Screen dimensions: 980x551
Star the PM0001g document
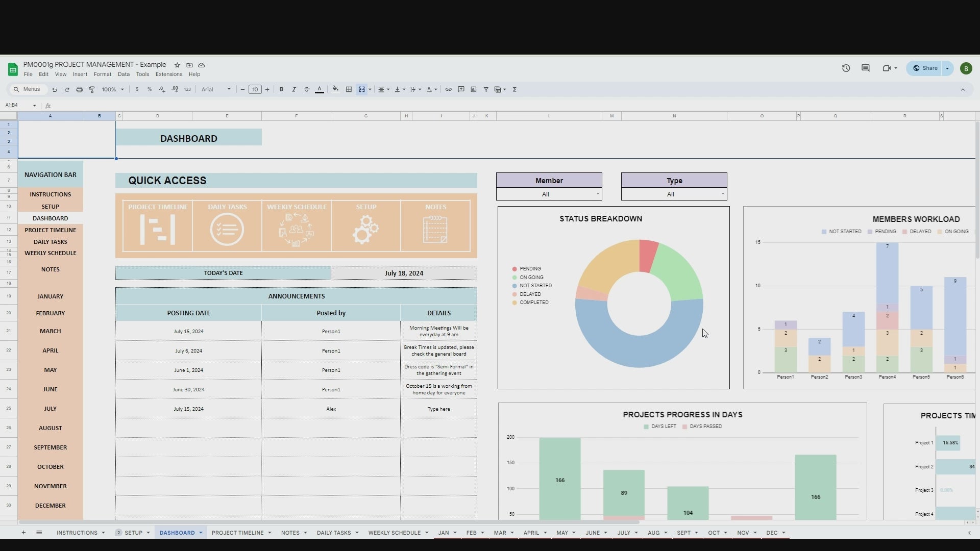click(x=177, y=65)
